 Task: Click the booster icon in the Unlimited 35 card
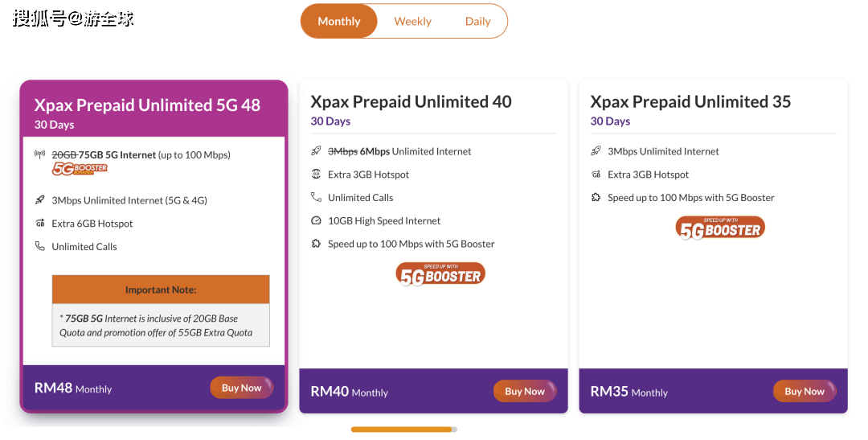click(596, 197)
